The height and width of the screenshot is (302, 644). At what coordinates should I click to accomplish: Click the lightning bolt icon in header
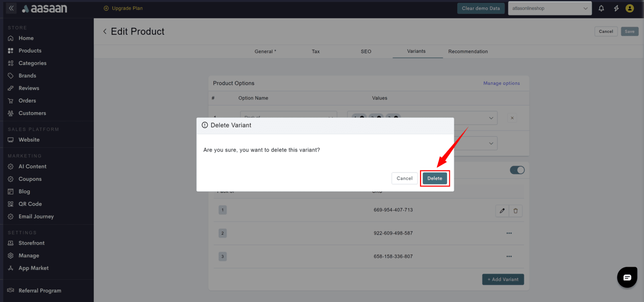coord(616,8)
